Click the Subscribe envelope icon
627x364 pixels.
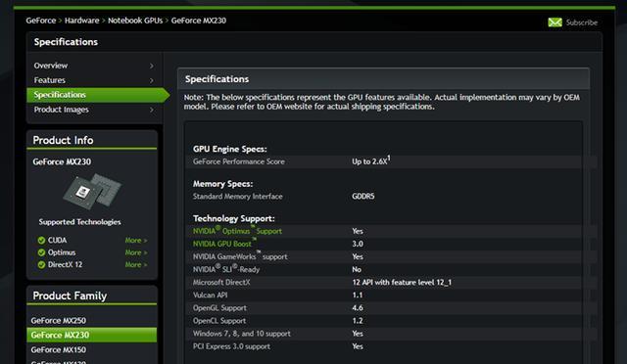pyautogui.click(x=555, y=23)
